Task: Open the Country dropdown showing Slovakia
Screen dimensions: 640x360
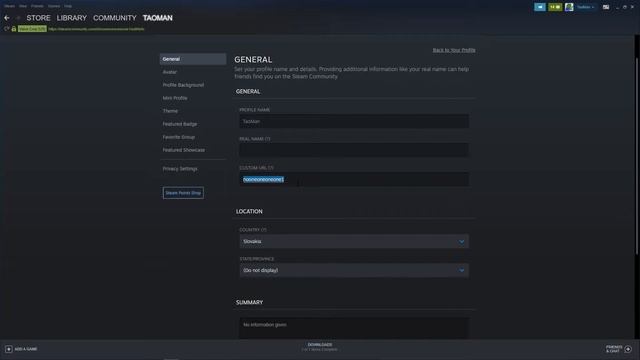Action: tap(354, 242)
